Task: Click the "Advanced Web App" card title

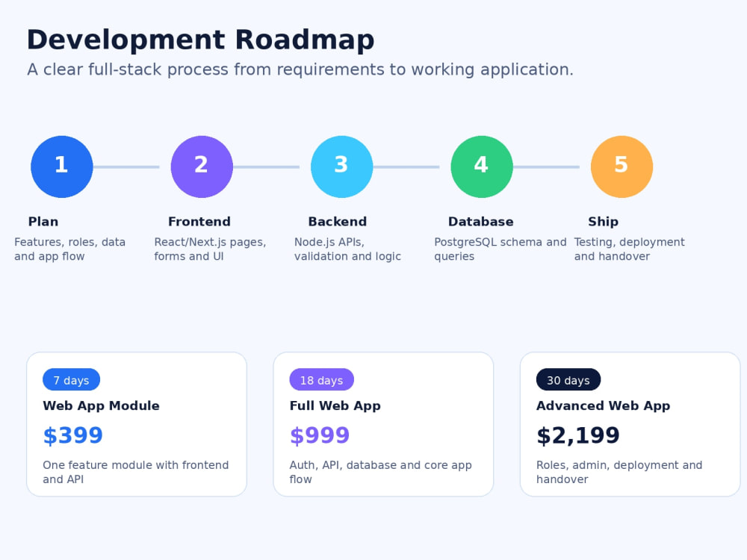Action: point(603,405)
